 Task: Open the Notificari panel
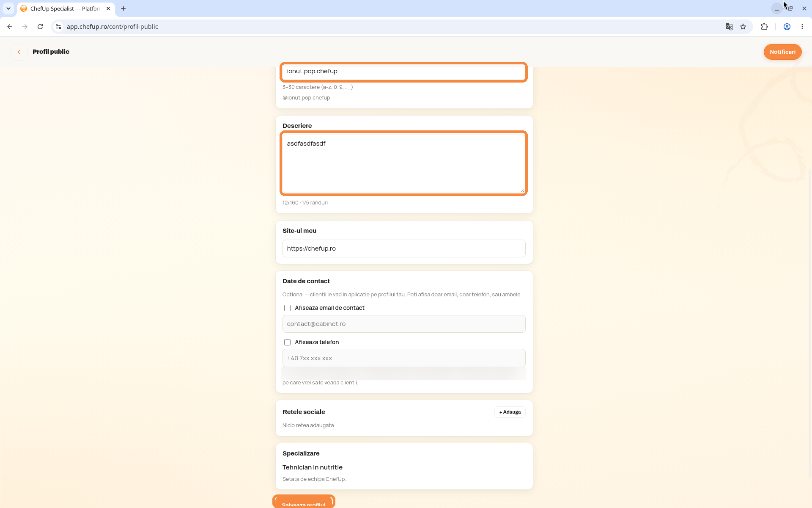(782, 52)
